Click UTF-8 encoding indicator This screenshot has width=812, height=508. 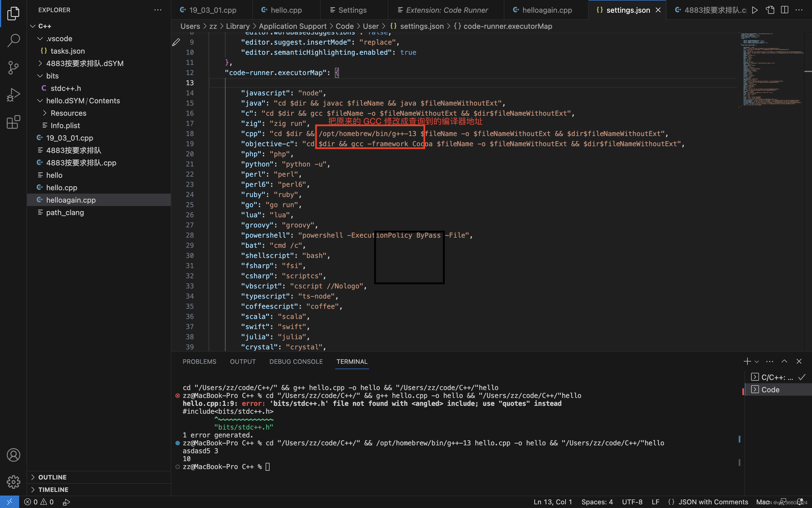tap(632, 502)
